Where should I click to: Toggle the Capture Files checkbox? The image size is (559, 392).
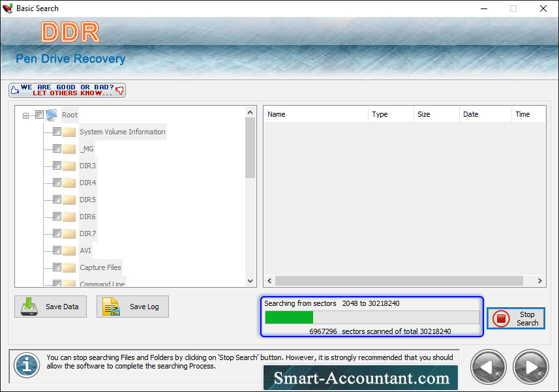coord(57,267)
